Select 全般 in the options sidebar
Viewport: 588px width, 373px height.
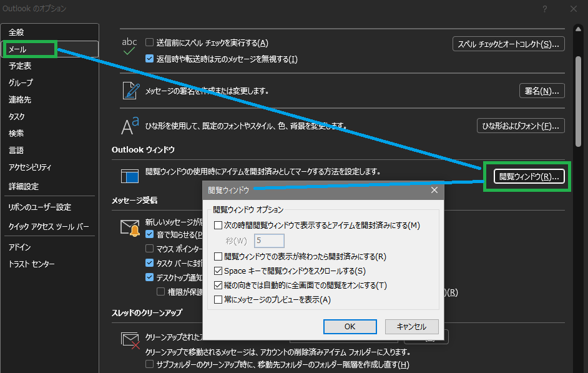coord(49,32)
